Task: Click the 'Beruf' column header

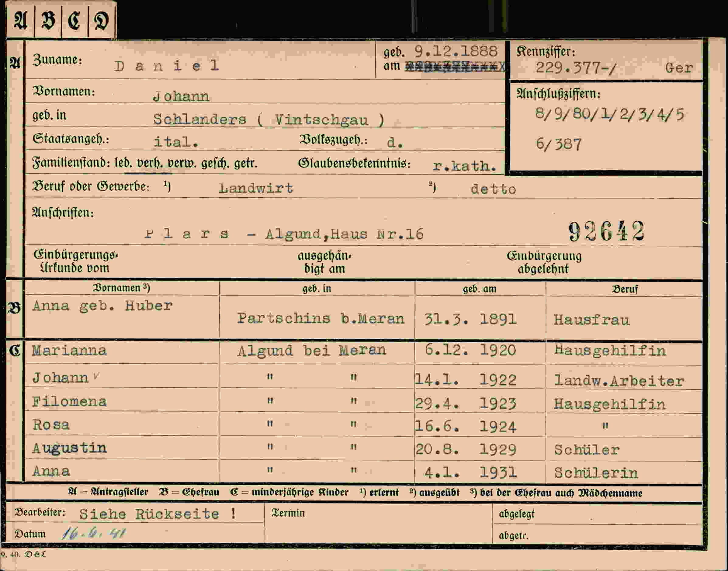Action: point(625,289)
